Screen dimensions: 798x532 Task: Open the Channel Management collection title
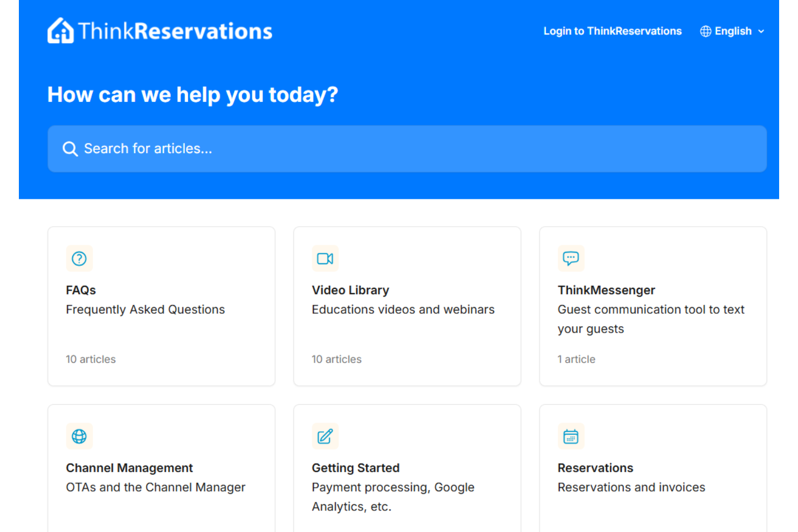[x=129, y=468]
